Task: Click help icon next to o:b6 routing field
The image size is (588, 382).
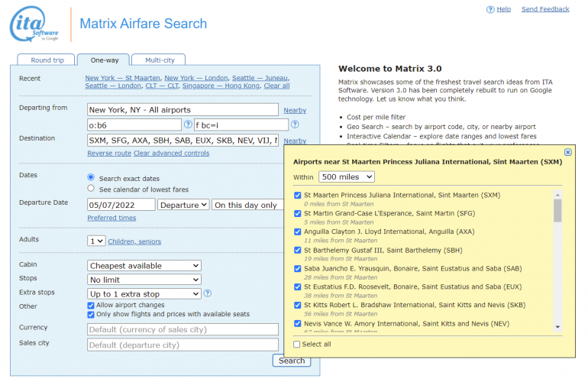Action: [187, 125]
